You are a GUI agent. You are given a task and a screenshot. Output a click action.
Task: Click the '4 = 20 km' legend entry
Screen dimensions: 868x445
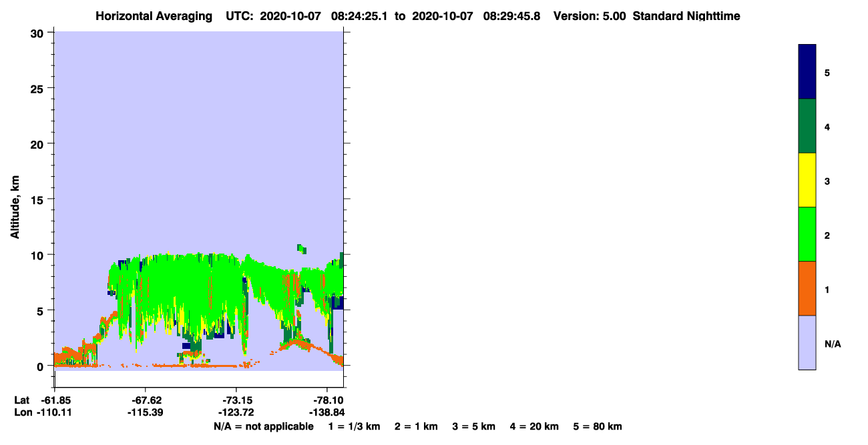(x=533, y=426)
